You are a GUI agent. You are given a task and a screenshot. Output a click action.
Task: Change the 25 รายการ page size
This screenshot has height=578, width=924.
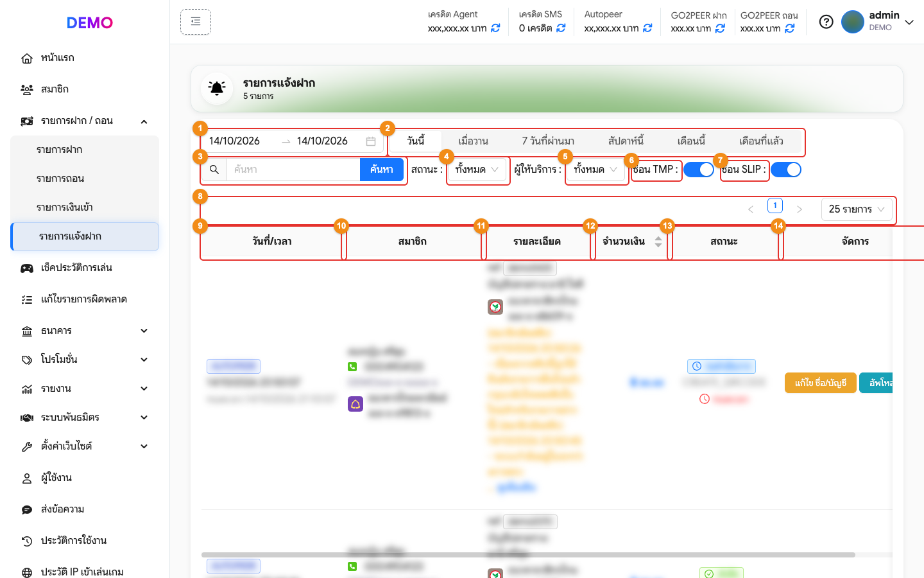tap(857, 209)
